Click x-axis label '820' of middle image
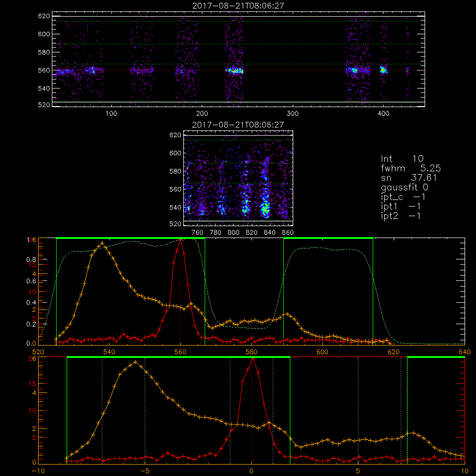476x476 pixels. (252, 233)
